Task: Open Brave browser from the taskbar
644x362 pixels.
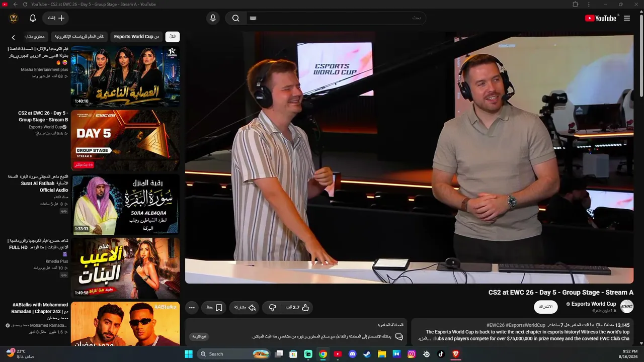Action: (456, 354)
